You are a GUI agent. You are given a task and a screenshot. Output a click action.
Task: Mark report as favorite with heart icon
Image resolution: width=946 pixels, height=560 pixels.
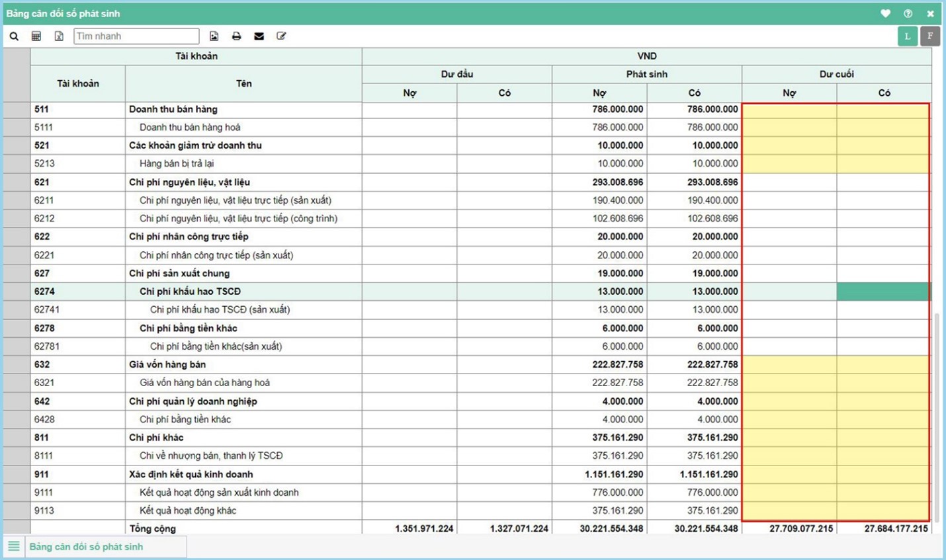tap(885, 13)
